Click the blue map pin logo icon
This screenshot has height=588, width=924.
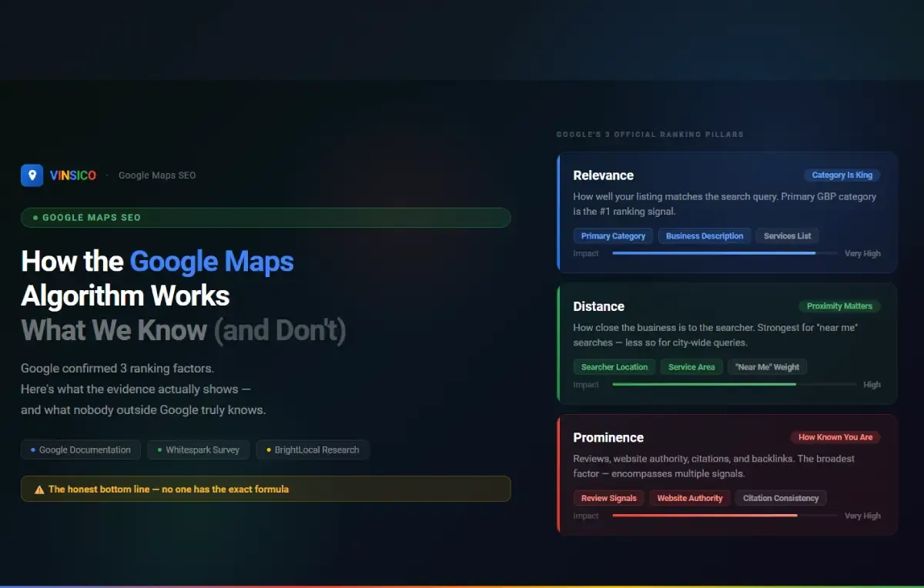(x=32, y=175)
